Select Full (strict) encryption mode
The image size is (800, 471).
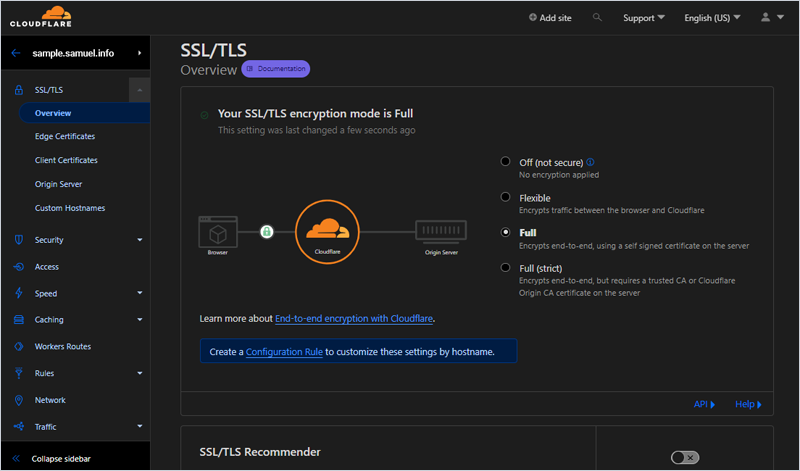[x=506, y=267]
